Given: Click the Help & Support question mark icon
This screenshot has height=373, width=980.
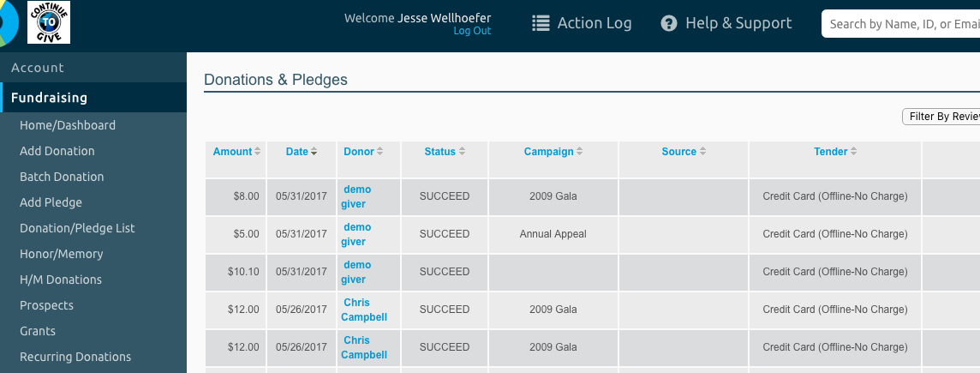Looking at the screenshot, I should click(669, 24).
